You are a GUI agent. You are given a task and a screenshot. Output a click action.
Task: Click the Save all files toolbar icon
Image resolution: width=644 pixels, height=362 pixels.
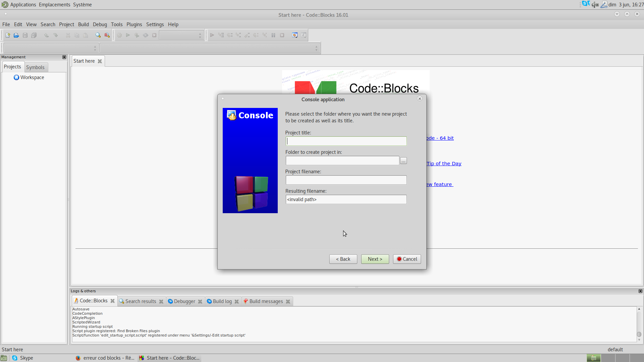pos(34,35)
